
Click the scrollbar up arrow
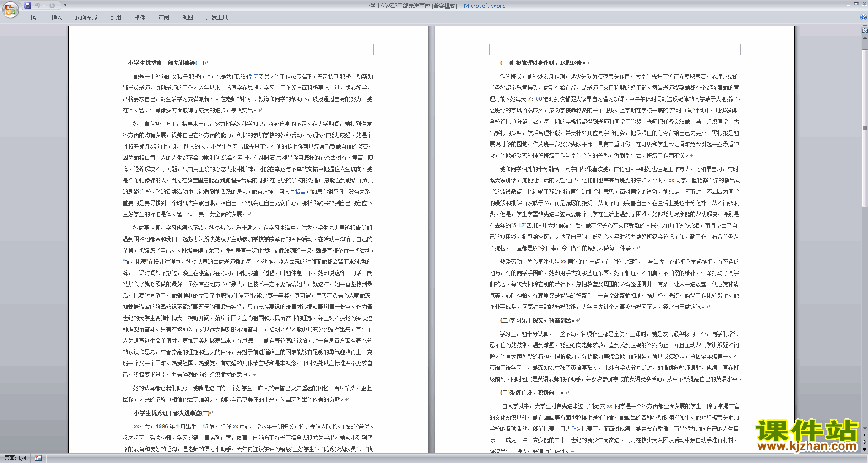pyautogui.click(x=865, y=38)
